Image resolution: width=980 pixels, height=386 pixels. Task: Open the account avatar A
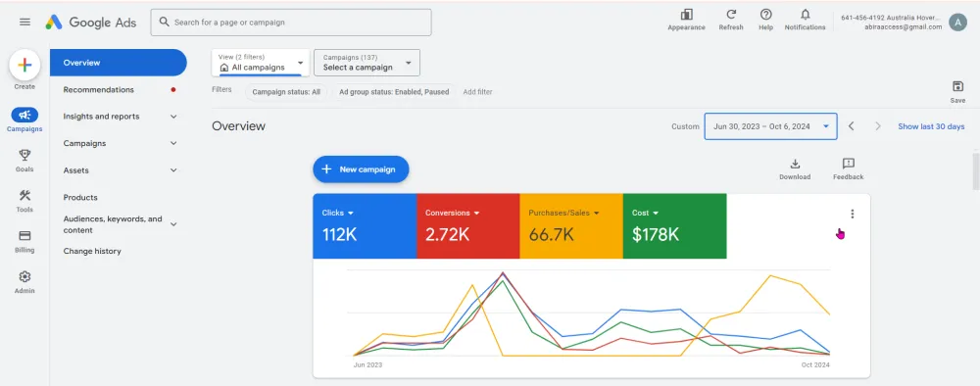957,23
